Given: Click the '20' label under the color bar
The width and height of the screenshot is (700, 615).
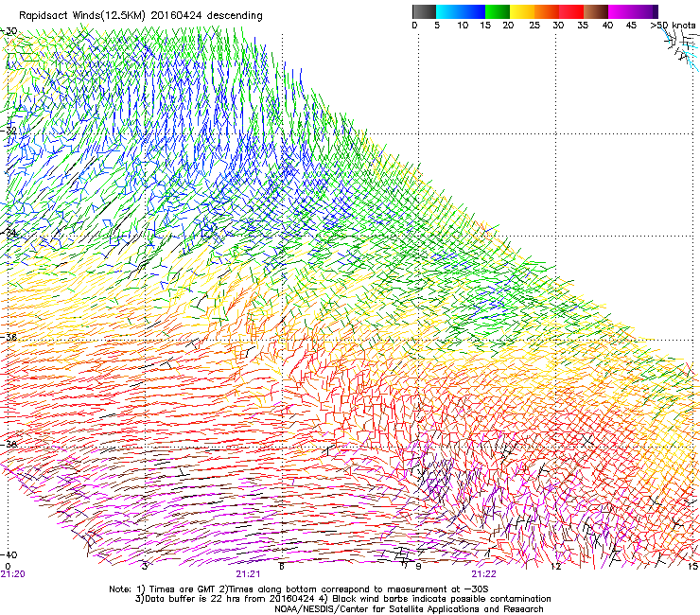Looking at the screenshot, I should [508, 26].
